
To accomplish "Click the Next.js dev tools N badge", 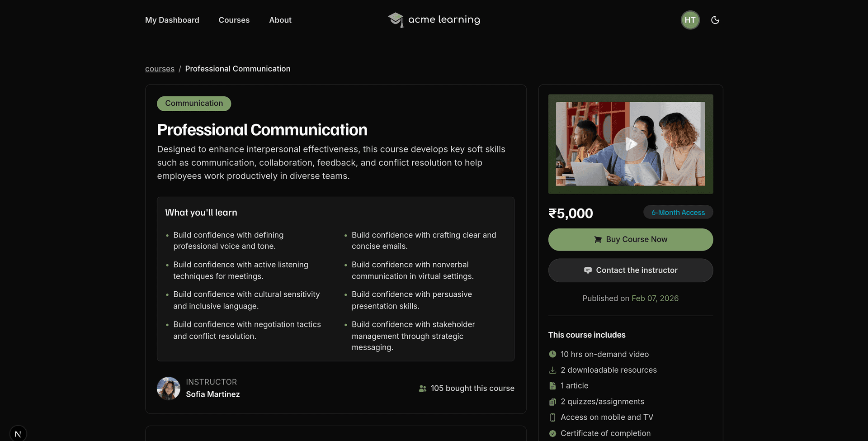I will point(18,434).
